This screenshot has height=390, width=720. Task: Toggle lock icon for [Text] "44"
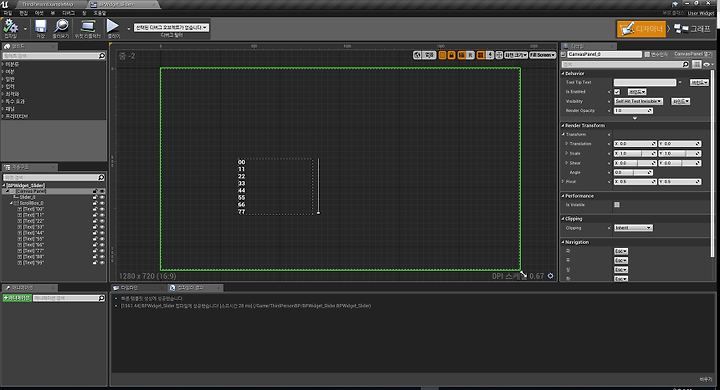pyautogui.click(x=95, y=233)
